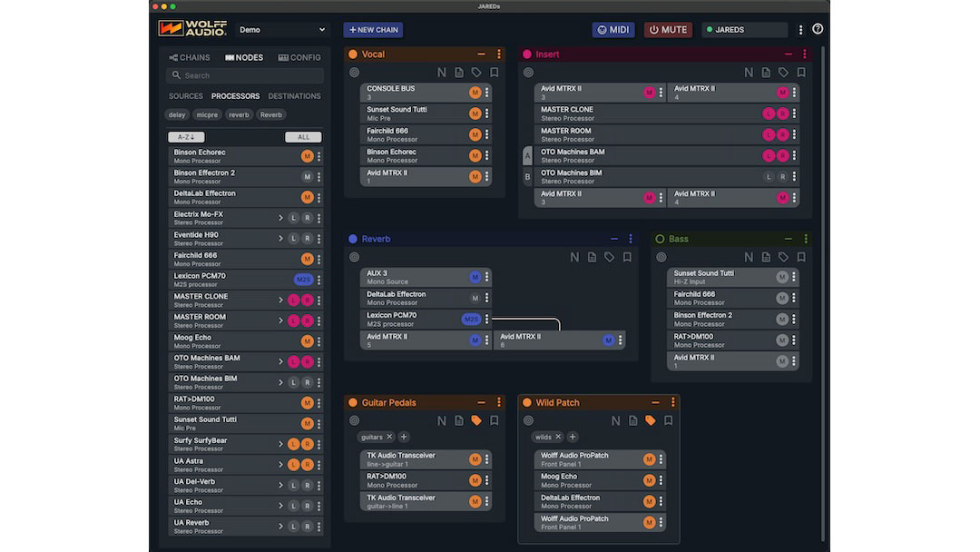The height and width of the screenshot is (552, 980).
Task: Open the help question mark icon
Action: 817,29
